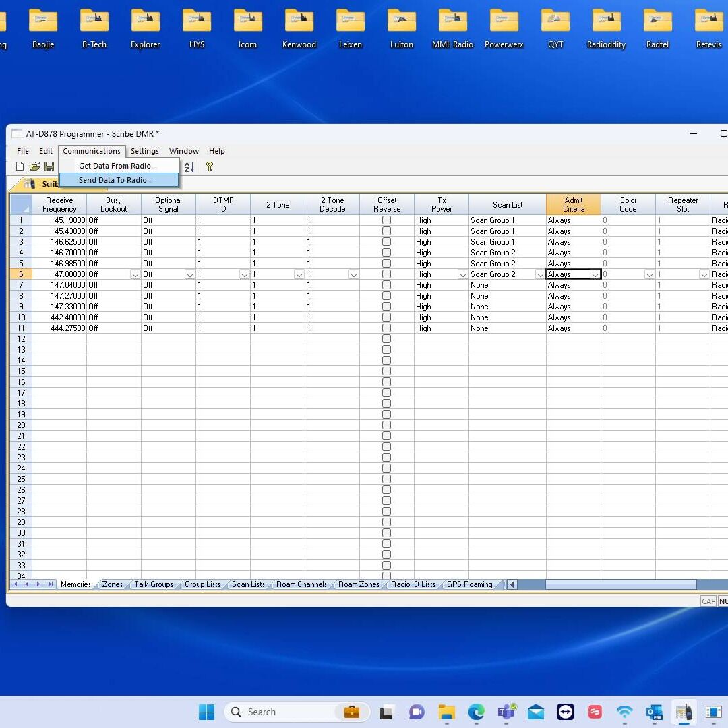The image size is (728, 728).
Task: Open 2 Tone Decode dropdown in row 6
Action: point(354,274)
